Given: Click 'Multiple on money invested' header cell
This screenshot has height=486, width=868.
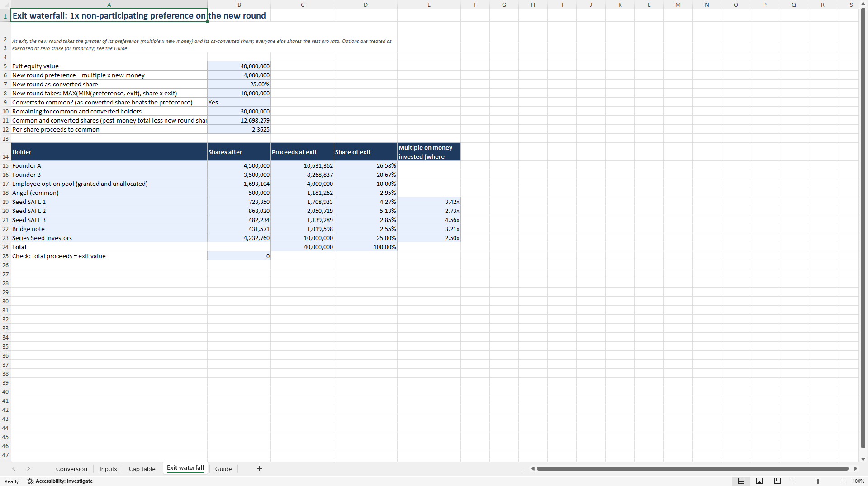Looking at the screenshot, I should [429, 152].
